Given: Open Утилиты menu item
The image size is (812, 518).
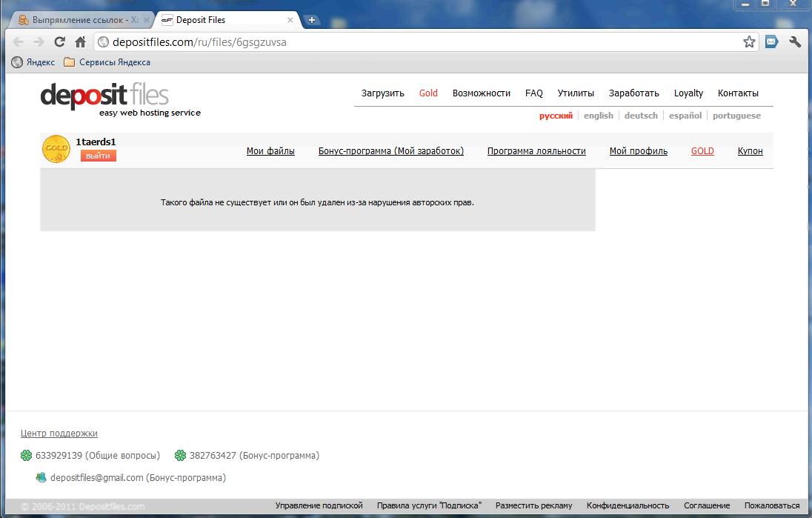Looking at the screenshot, I should 576,93.
